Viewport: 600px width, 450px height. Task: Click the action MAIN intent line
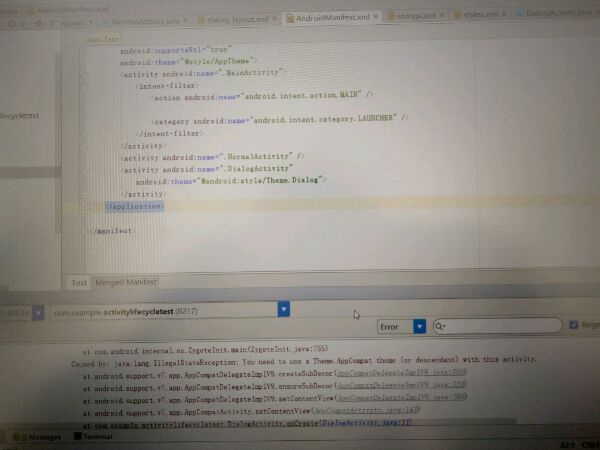262,96
